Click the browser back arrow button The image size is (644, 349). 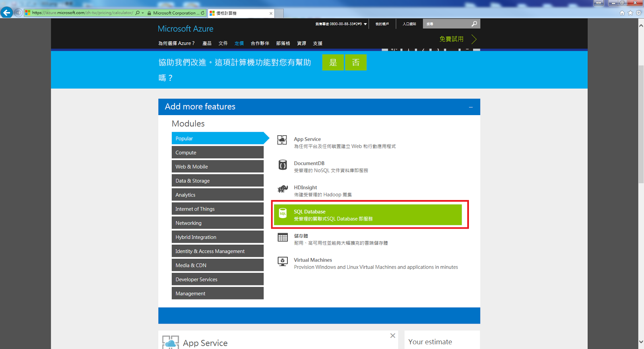click(6, 12)
